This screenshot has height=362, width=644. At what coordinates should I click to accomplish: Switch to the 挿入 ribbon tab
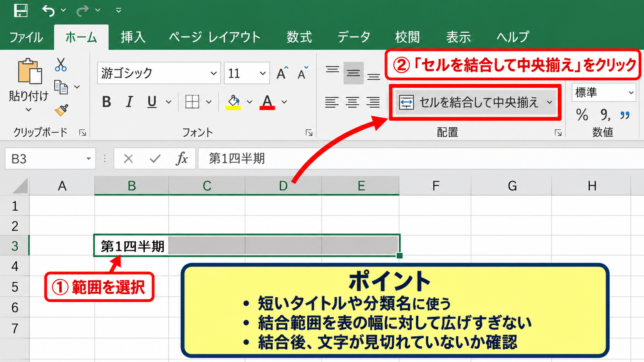[133, 37]
